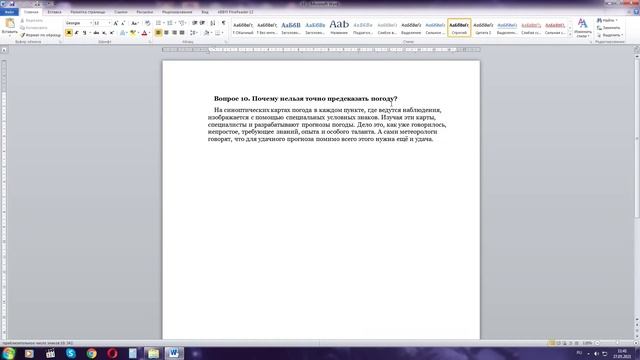
Task: Click the Change Styles icon
Action: (582, 27)
